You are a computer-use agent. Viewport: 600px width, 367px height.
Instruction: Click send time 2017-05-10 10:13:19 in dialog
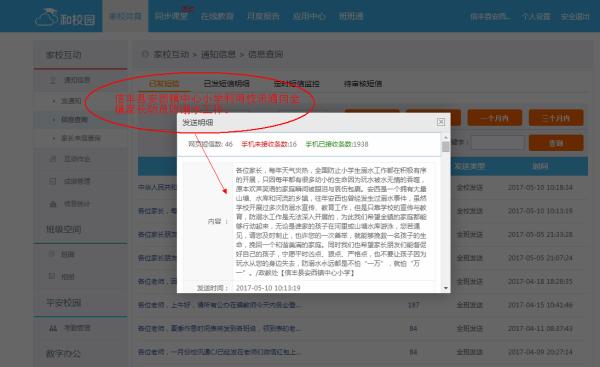[x=268, y=288]
